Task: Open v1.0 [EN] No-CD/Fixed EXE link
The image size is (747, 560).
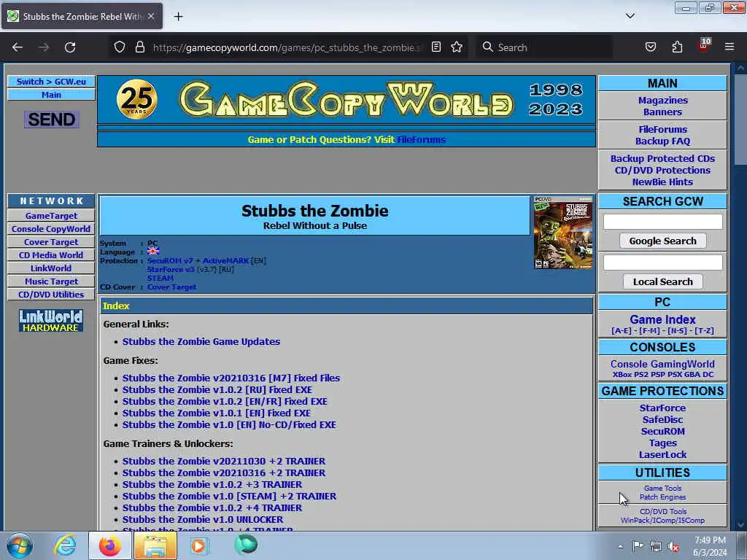Action: [x=229, y=425]
